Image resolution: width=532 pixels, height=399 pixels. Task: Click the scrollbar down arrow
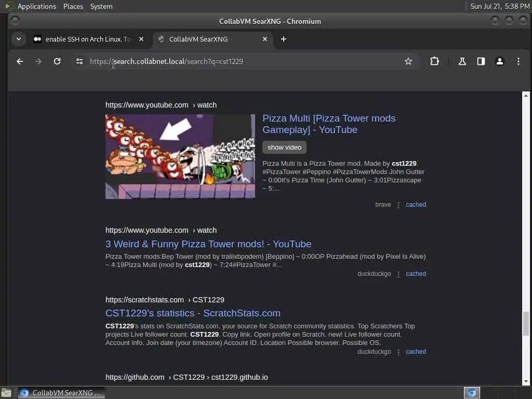[x=526, y=381]
